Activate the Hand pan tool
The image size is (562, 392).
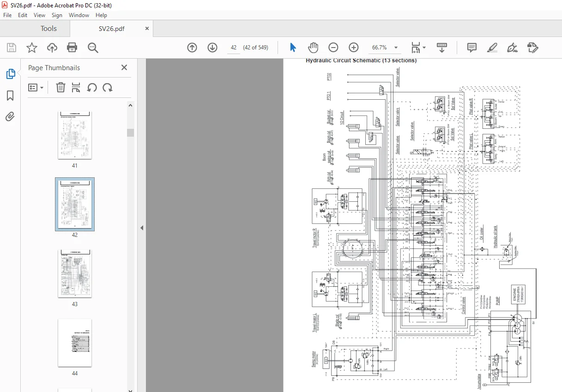tap(313, 48)
